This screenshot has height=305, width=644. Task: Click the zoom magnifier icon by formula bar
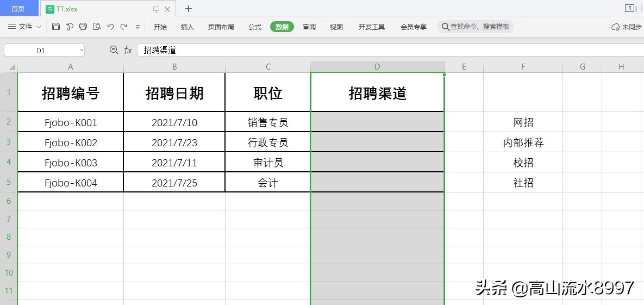114,50
